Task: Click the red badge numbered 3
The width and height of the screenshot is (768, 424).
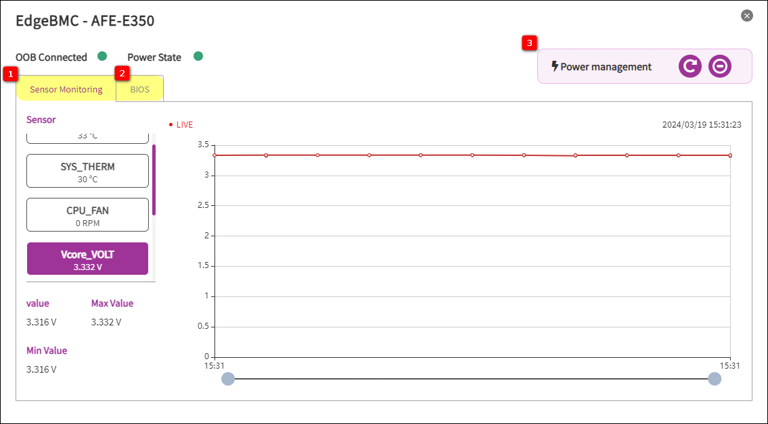Action: (x=529, y=43)
